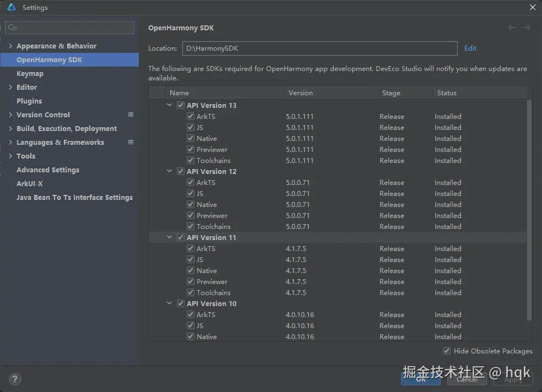Expand the Version Control section

(10, 115)
